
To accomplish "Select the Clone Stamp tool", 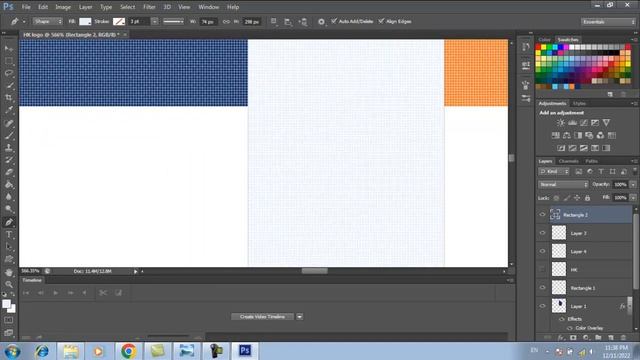I will click(x=9, y=147).
